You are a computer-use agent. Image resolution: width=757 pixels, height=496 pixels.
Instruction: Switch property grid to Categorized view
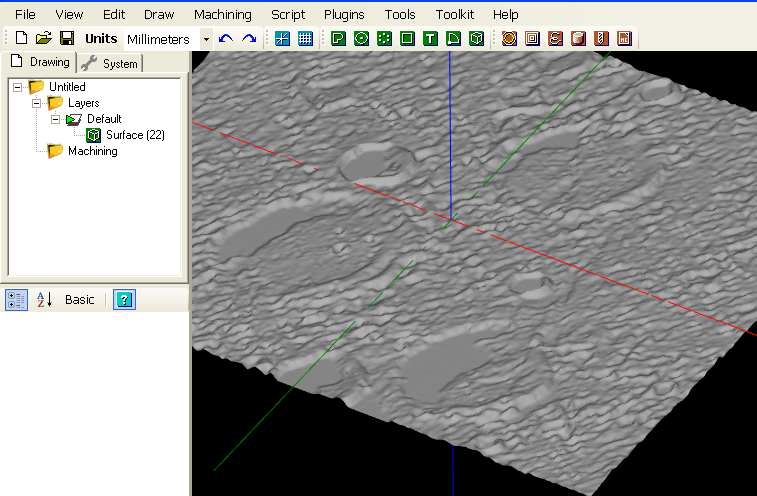tap(16, 300)
